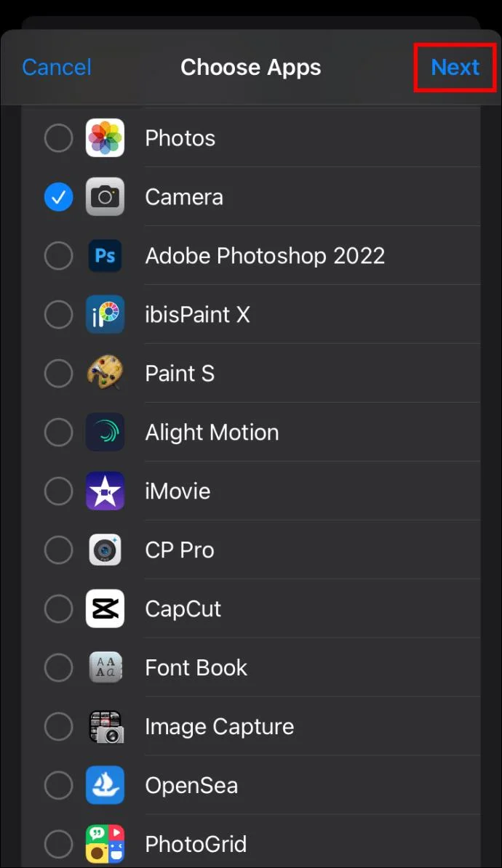The height and width of the screenshot is (868, 502).
Task: Tap the ibisPaint X icon
Action: tap(105, 315)
